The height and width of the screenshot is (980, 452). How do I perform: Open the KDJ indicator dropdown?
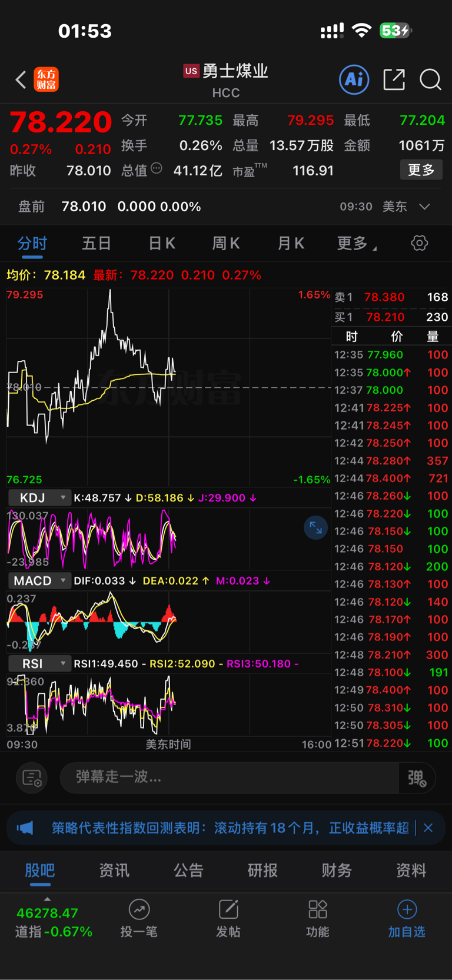tap(39, 498)
